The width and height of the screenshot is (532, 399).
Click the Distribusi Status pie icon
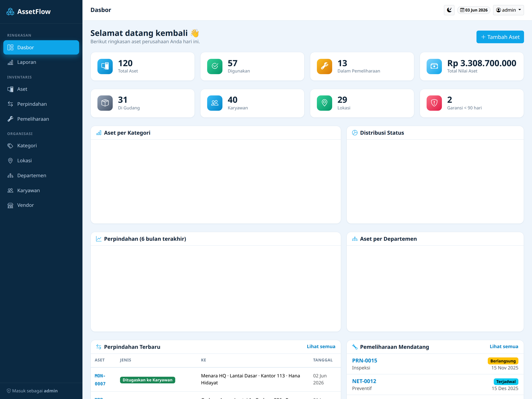coord(355,133)
